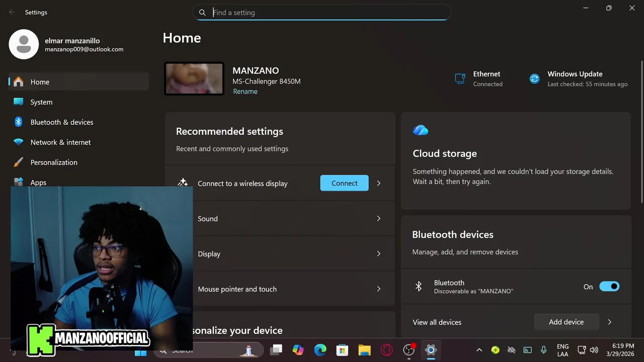Click the Personalization paintbrush icon
This screenshot has width=644, height=362.
point(19,162)
